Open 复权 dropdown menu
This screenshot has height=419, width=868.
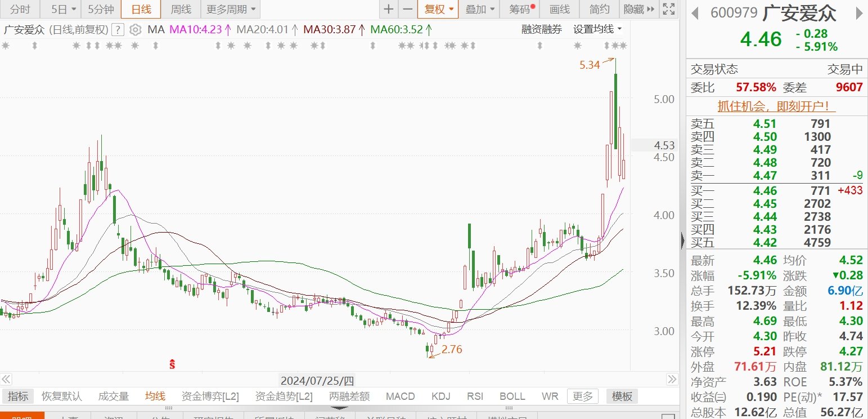[438, 9]
